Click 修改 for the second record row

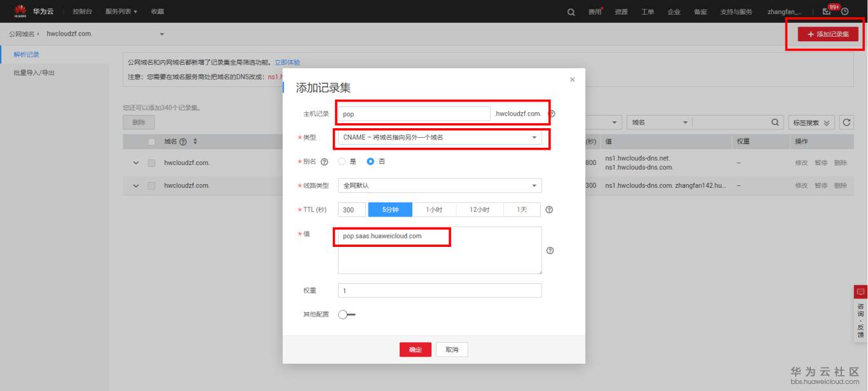click(x=801, y=185)
